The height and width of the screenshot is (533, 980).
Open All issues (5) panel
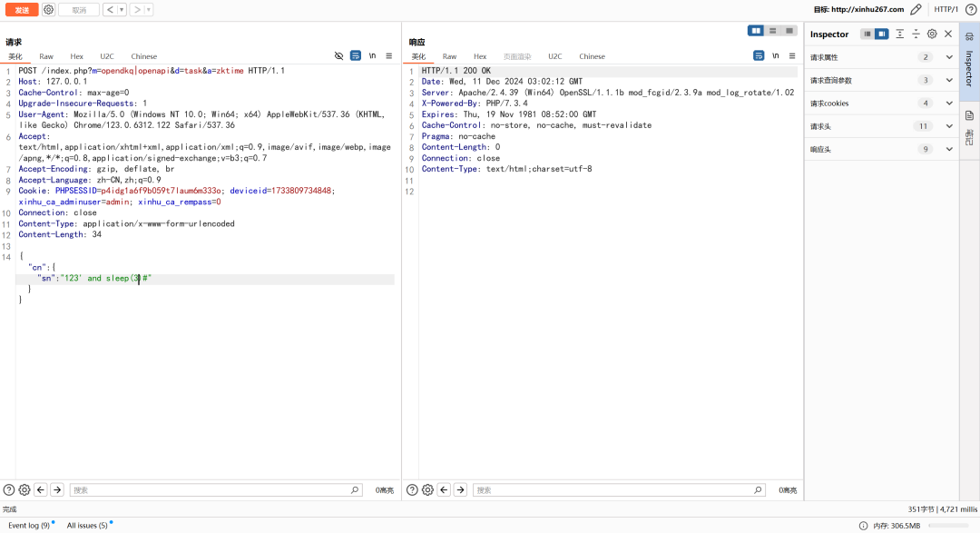[89, 526]
